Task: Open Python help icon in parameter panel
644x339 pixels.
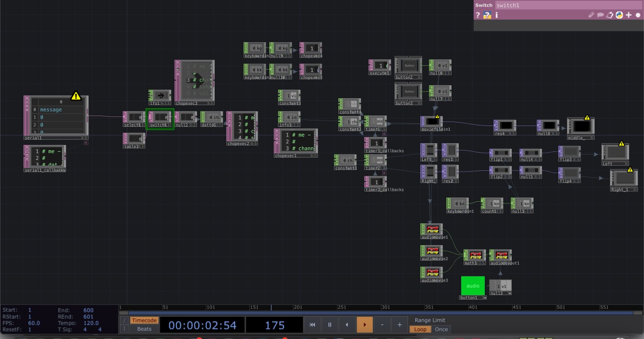Action: [487, 15]
